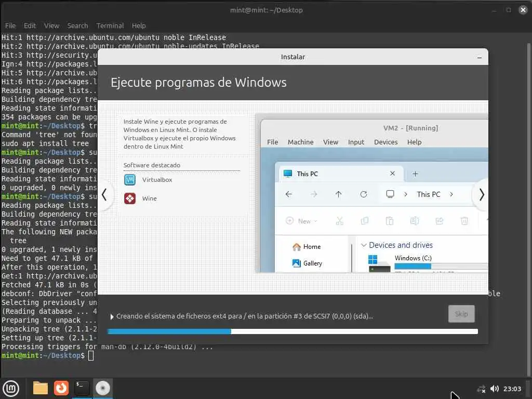
Task: Click the Virtualbox icon in featured software
Action: point(129,179)
